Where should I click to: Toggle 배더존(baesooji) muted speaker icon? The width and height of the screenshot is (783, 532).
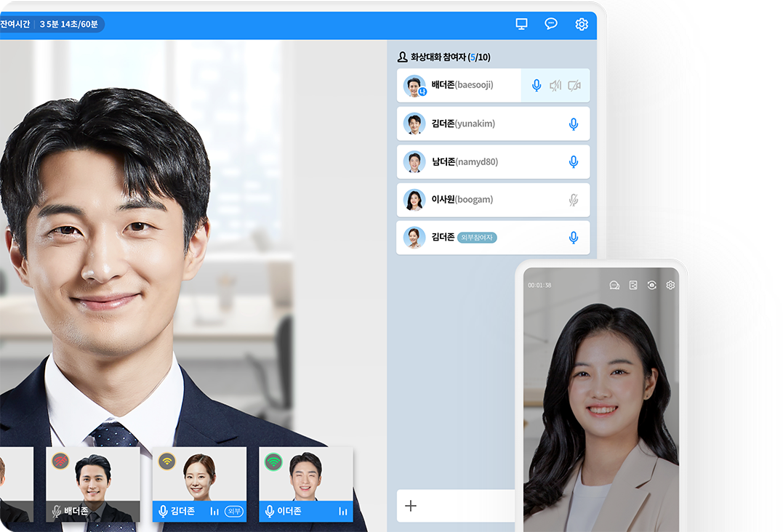[555, 85]
